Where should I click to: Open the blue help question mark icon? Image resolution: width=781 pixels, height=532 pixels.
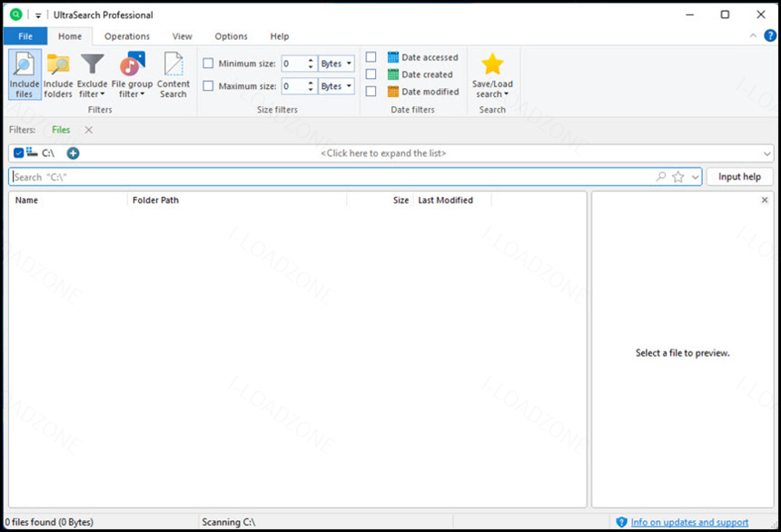(770, 35)
